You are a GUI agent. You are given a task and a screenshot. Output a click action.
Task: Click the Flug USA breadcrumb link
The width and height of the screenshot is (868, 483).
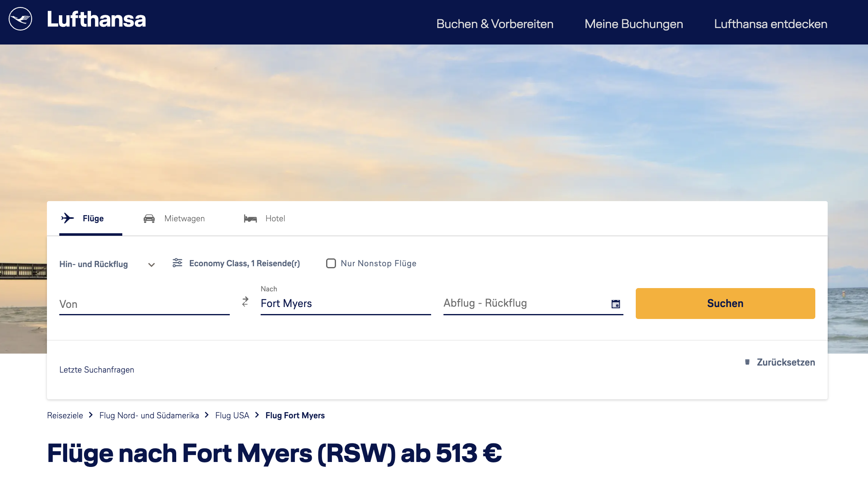coord(232,415)
